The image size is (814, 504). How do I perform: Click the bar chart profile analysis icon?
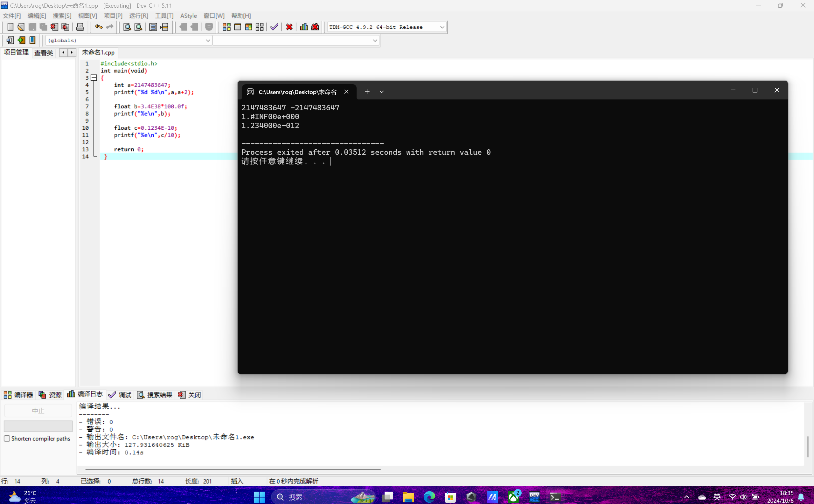pyautogui.click(x=303, y=27)
